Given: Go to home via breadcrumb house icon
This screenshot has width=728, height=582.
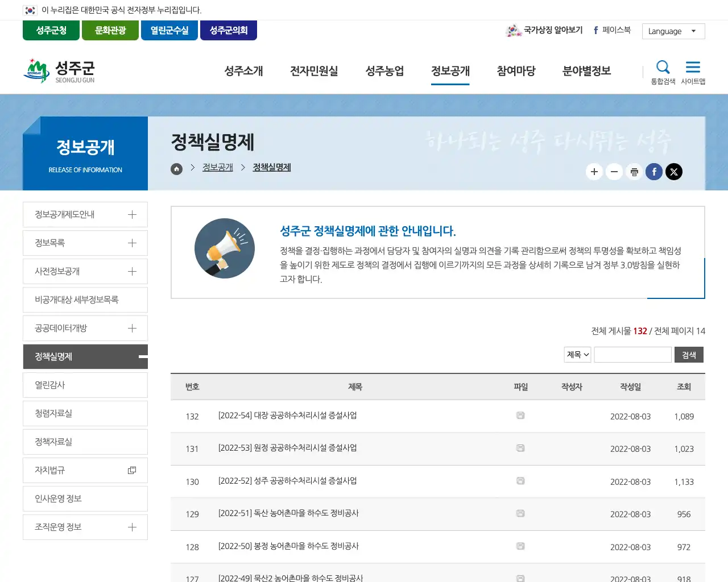Looking at the screenshot, I should (x=177, y=168).
